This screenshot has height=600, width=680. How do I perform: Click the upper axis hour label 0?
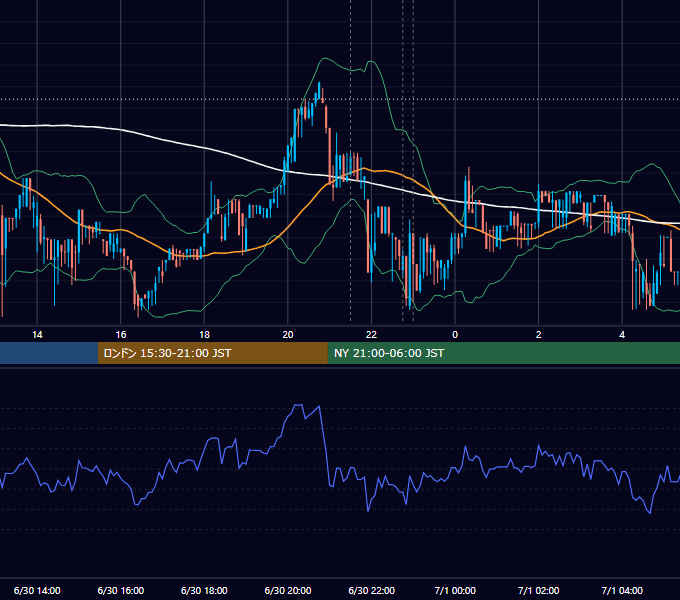(x=455, y=335)
